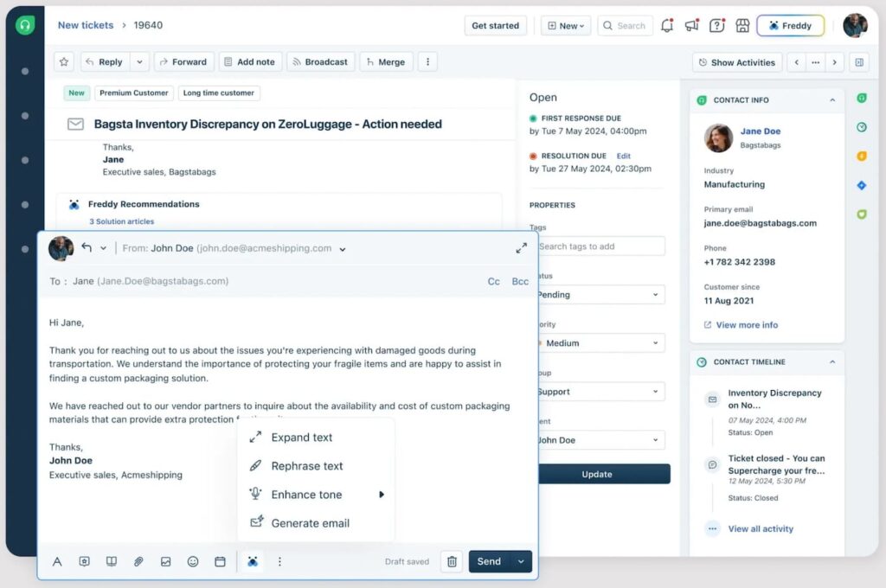
Task: Click the paperclip attachment icon in composer
Action: tap(138, 561)
